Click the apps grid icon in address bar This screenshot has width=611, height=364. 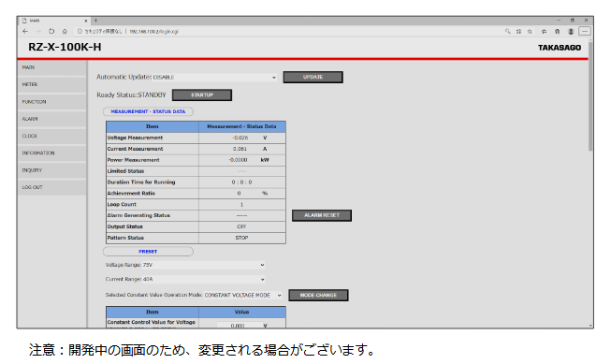518,31
